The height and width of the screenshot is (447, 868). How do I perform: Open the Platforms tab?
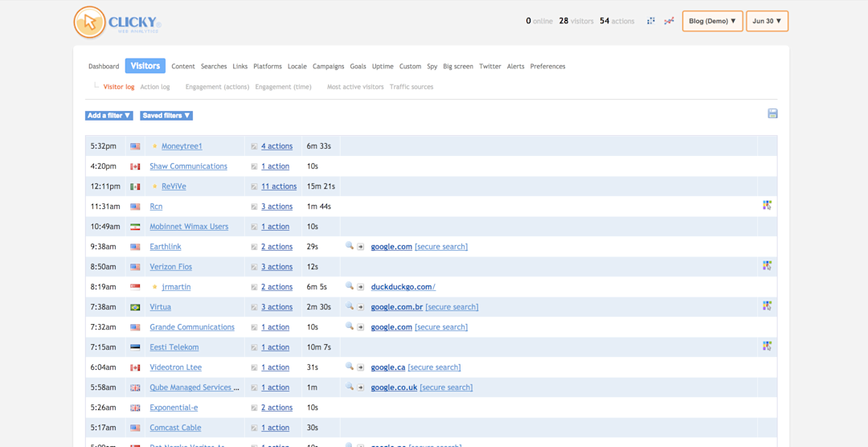[x=268, y=67]
